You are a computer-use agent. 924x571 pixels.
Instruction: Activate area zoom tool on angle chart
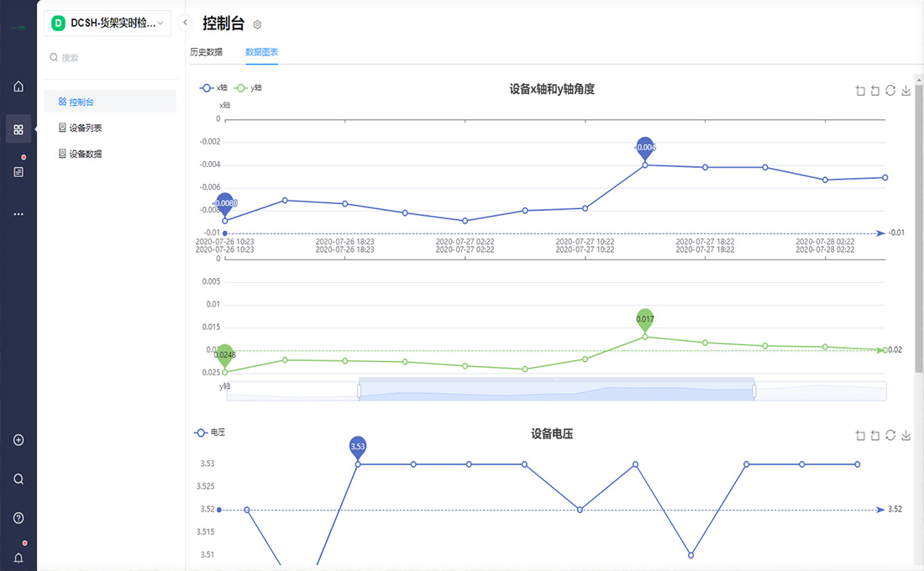coord(859,91)
